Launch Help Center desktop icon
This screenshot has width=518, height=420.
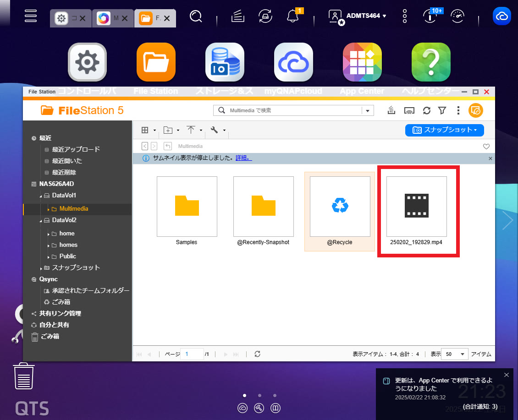[x=431, y=62]
